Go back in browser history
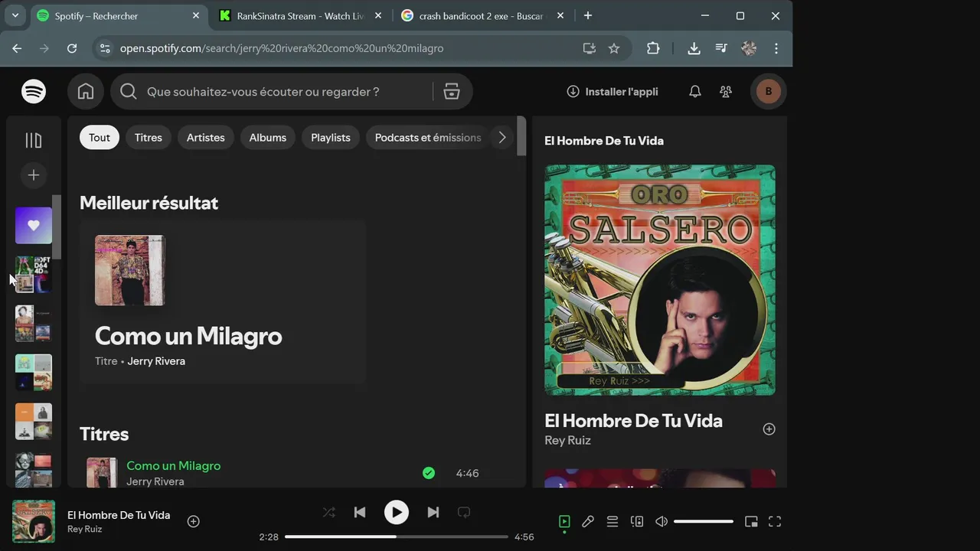This screenshot has width=980, height=551. click(x=17, y=48)
